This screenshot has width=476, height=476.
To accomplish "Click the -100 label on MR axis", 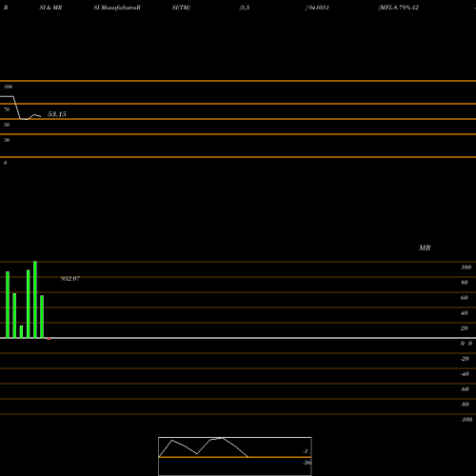I will 466,420.
